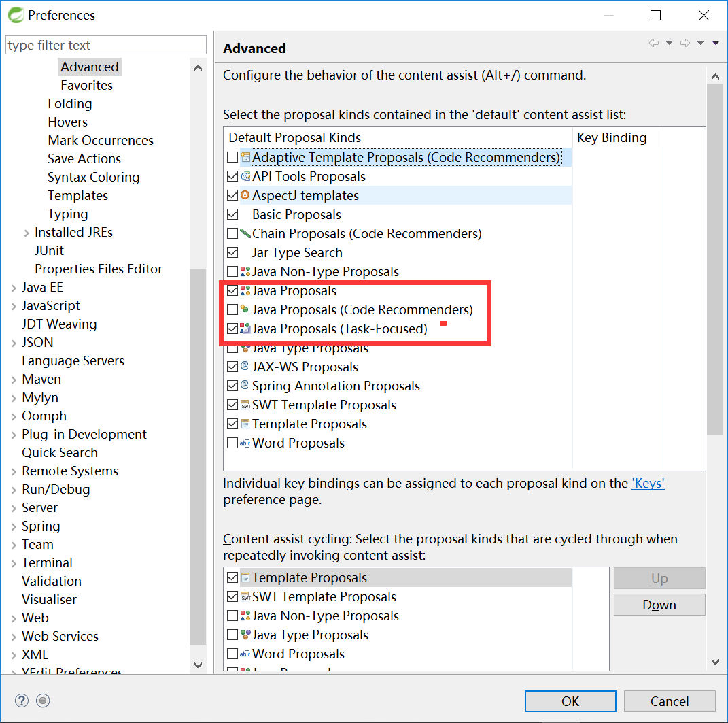The width and height of the screenshot is (728, 723).
Task: Open the back history dropdown arrow
Action: coord(669,44)
